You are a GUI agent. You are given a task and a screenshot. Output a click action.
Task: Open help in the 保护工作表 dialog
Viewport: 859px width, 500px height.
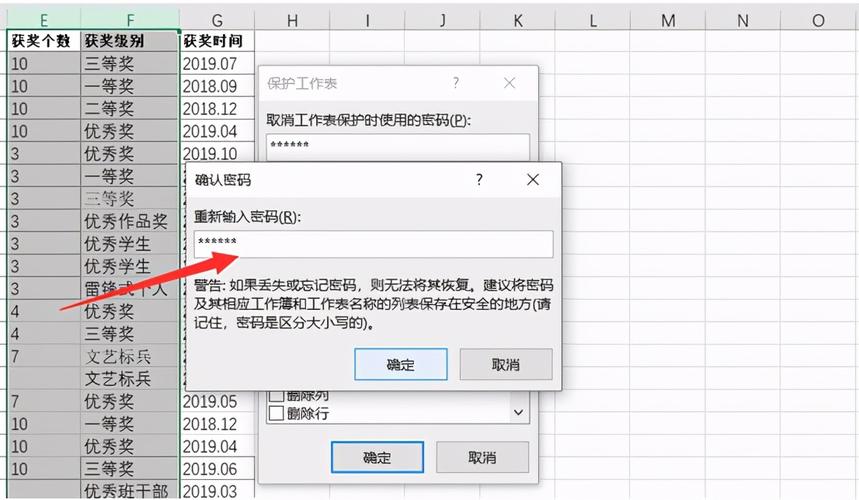456,83
